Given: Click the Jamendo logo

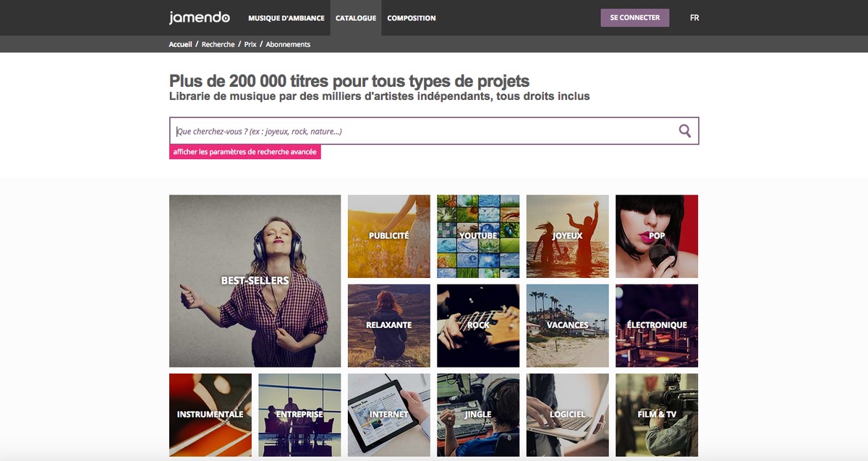Looking at the screenshot, I should pos(200,17).
